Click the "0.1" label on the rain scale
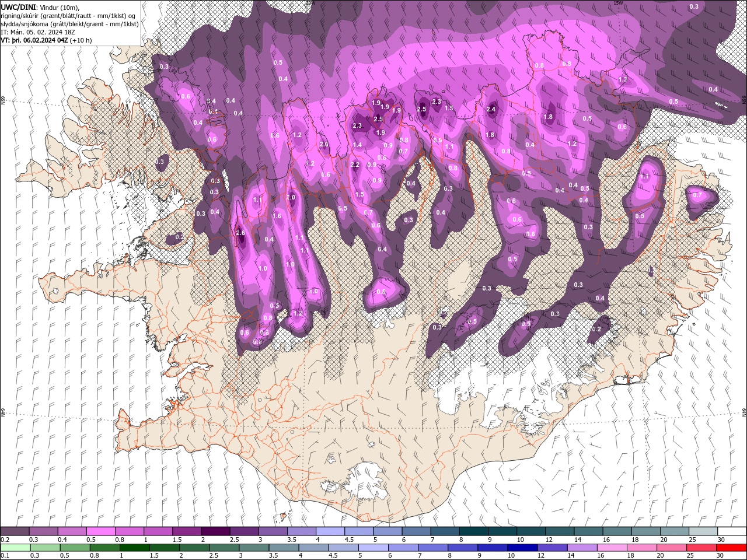747x560 pixels. [5, 555]
